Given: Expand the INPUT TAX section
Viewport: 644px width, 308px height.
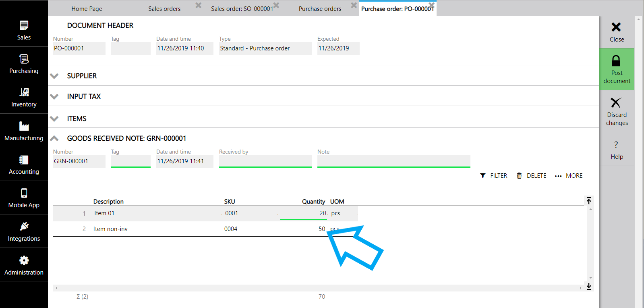Looking at the screenshot, I should pyautogui.click(x=54, y=96).
